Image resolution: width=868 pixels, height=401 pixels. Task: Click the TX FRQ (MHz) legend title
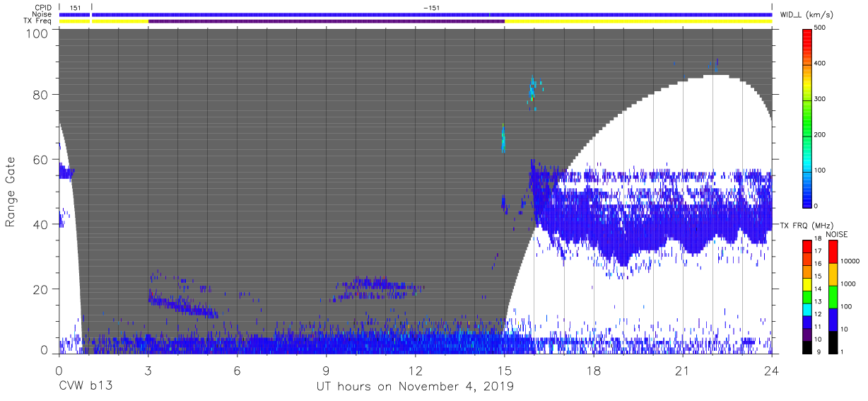[x=807, y=225]
